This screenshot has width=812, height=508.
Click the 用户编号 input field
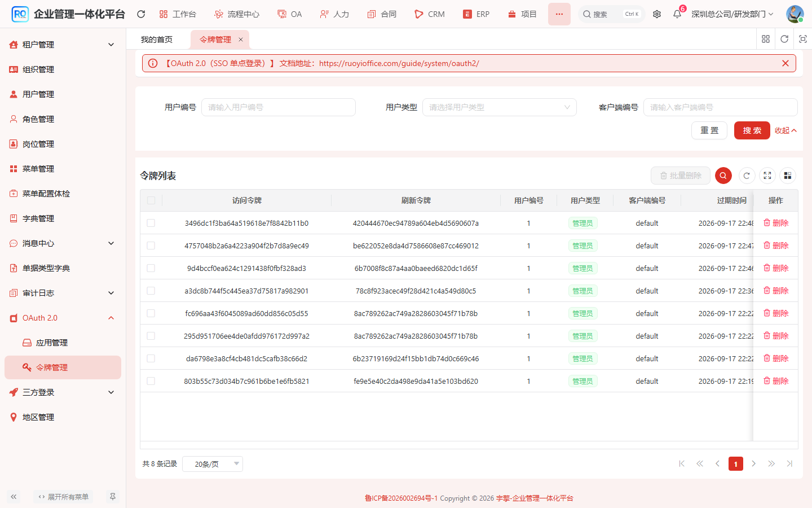279,107
